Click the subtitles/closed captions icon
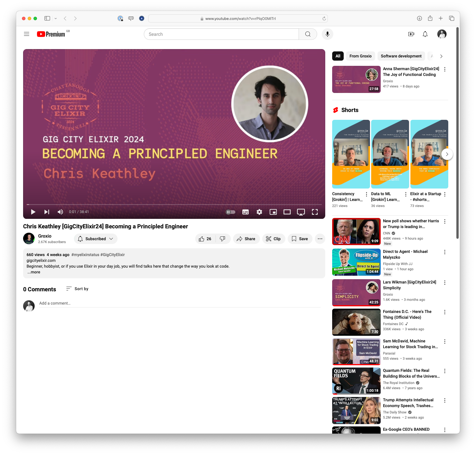The height and width of the screenshot is (455, 476). click(x=245, y=212)
